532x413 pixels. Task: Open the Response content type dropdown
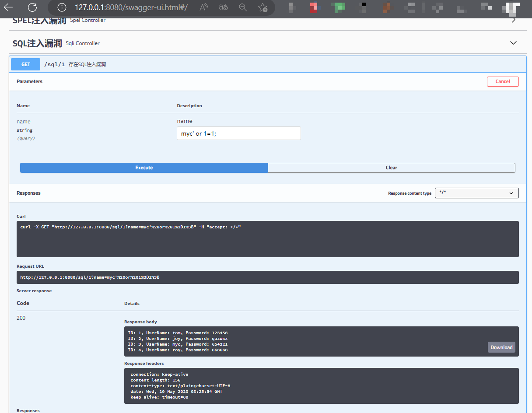point(477,193)
